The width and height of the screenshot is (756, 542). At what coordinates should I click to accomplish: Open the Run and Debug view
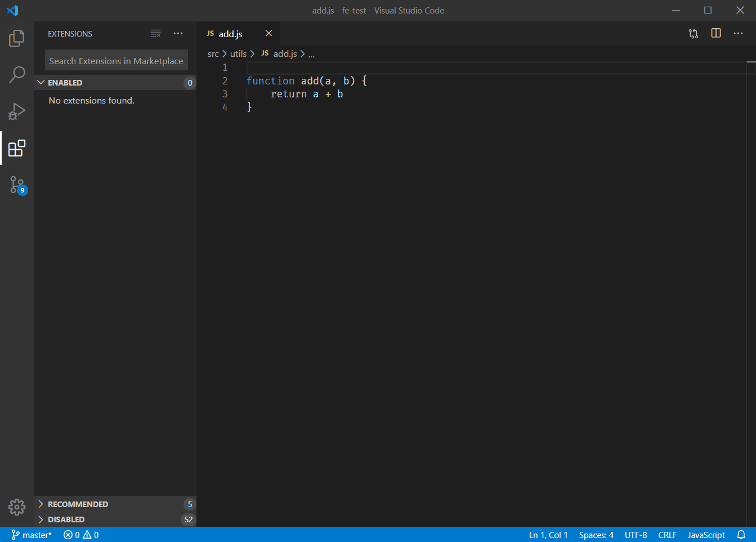pos(17,111)
